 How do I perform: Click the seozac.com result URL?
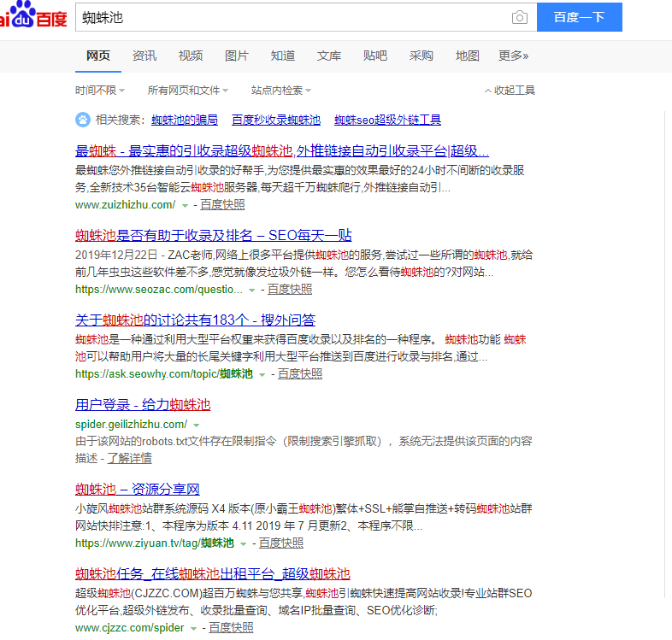[x=159, y=290]
